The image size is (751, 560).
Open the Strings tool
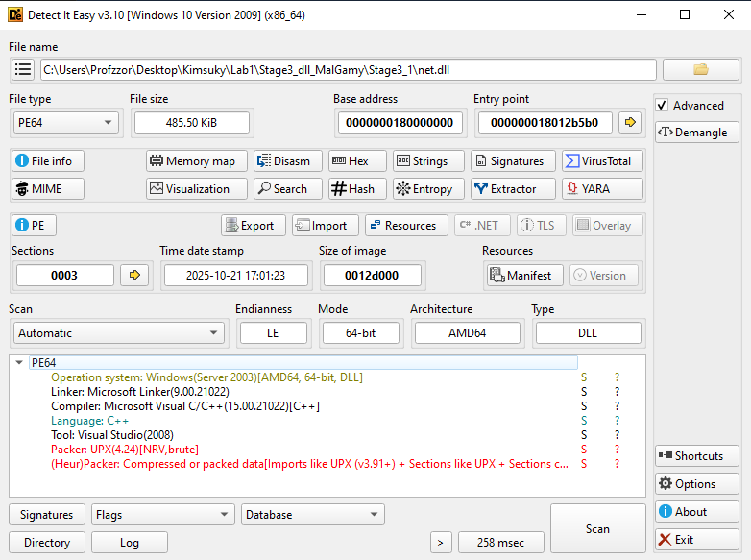(428, 161)
